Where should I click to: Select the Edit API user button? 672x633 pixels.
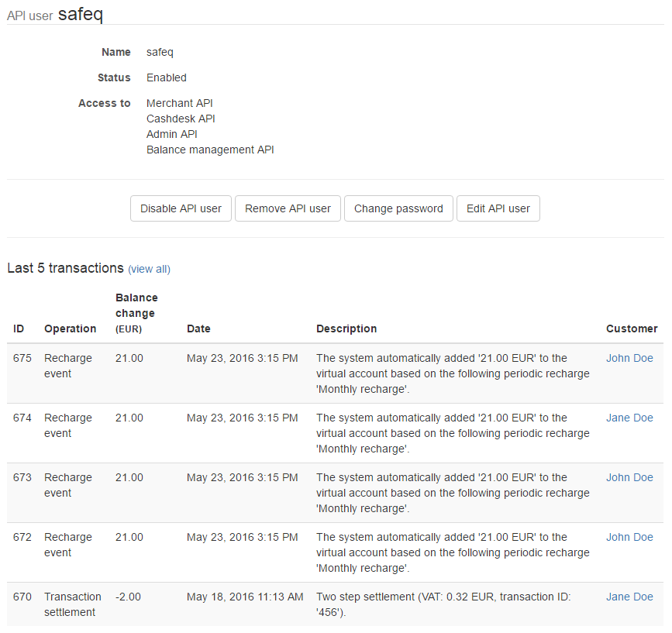pyautogui.click(x=498, y=208)
